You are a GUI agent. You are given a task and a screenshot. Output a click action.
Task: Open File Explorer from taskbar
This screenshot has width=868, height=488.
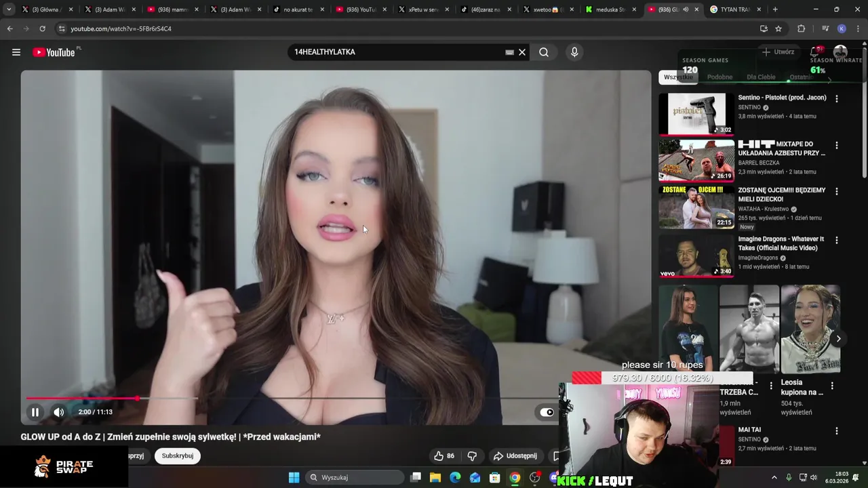[435, 478]
